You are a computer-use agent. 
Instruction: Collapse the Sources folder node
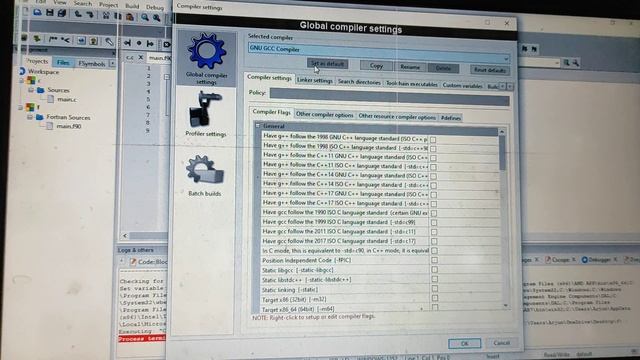tap(31, 90)
